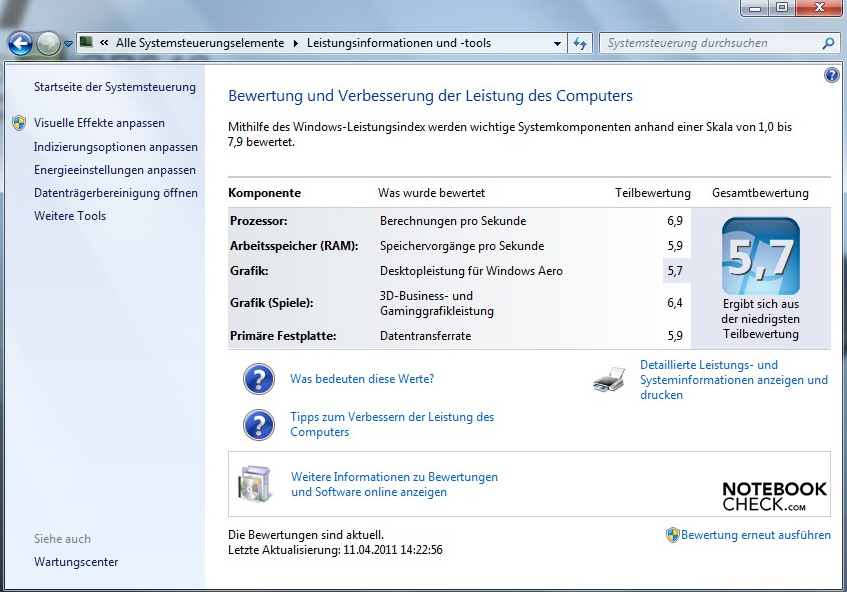
Task: Open the address bar history dropdown
Action: (x=557, y=43)
